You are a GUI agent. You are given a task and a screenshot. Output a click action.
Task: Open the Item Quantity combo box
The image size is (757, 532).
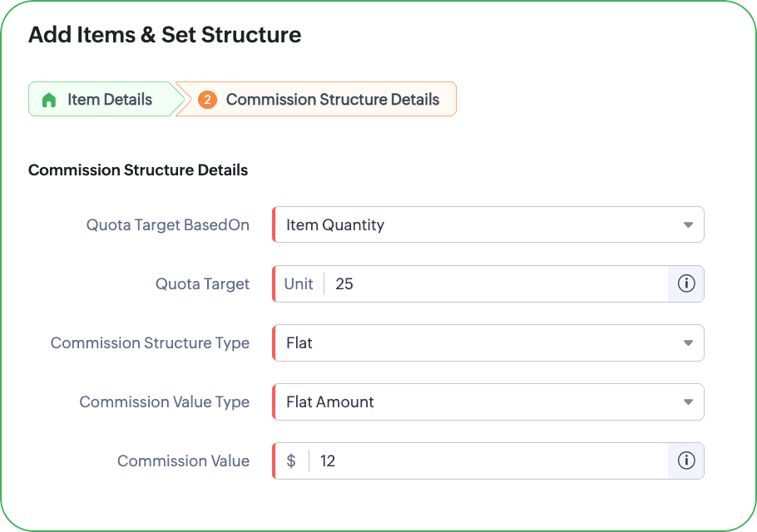pyautogui.click(x=488, y=224)
